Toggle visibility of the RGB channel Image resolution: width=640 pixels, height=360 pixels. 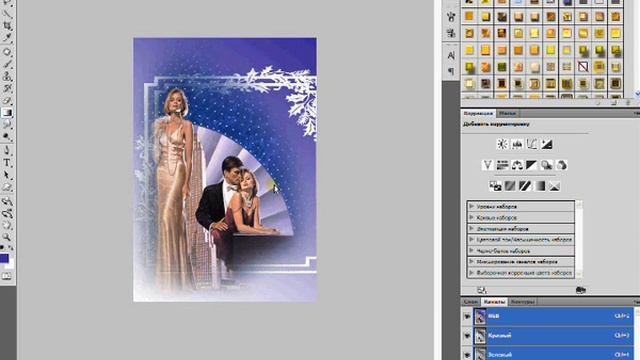467,316
